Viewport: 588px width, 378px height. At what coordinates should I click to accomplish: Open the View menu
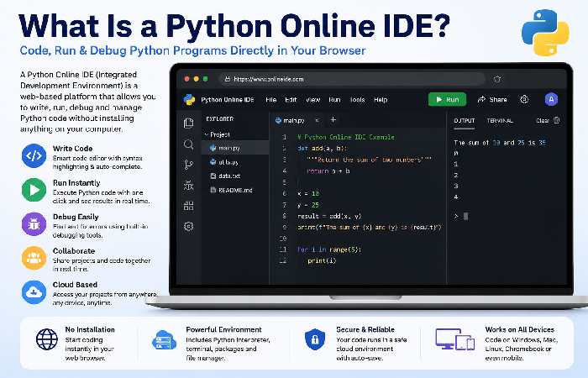tap(312, 100)
